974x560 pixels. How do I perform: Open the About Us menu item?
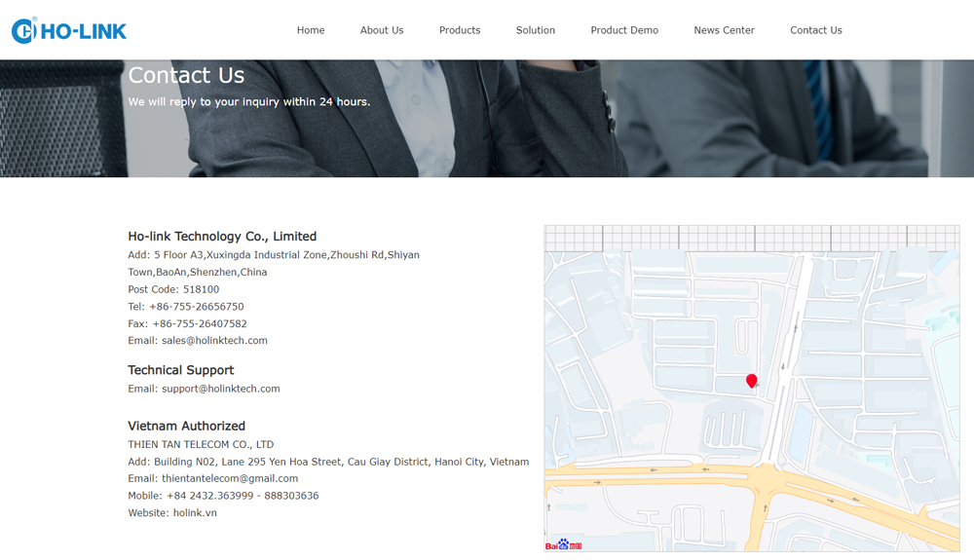382,30
